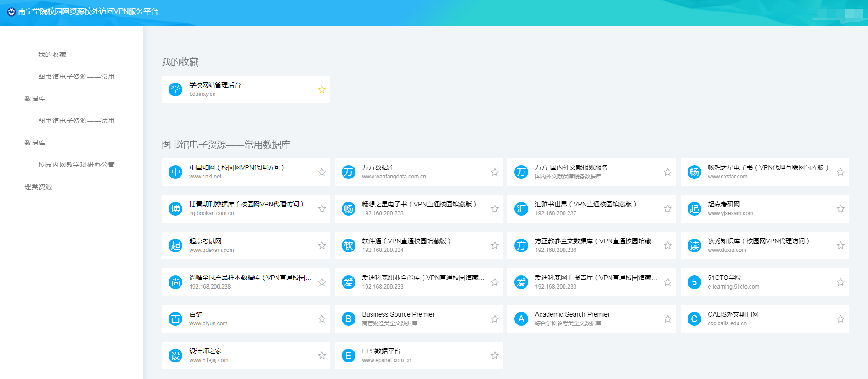Click the 读 icon for 读秀知识库
Screen dimensions: 868x379
[694, 245]
